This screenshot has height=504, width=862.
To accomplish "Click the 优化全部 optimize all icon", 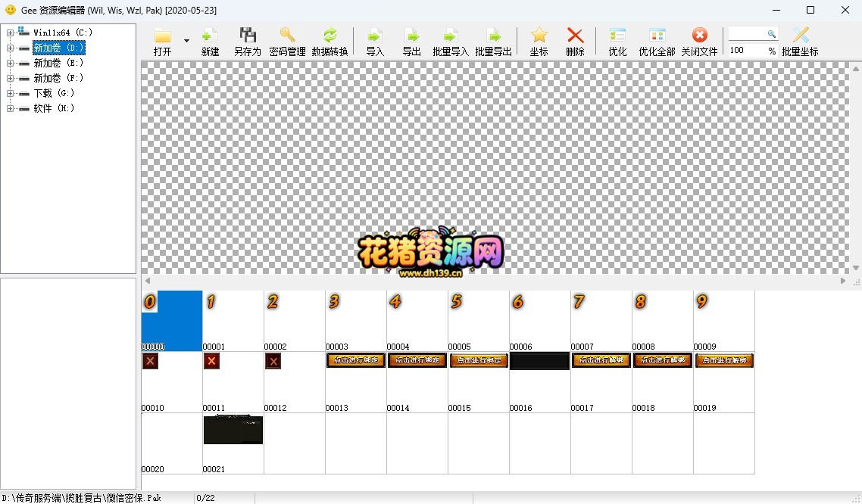I will pyautogui.click(x=657, y=36).
